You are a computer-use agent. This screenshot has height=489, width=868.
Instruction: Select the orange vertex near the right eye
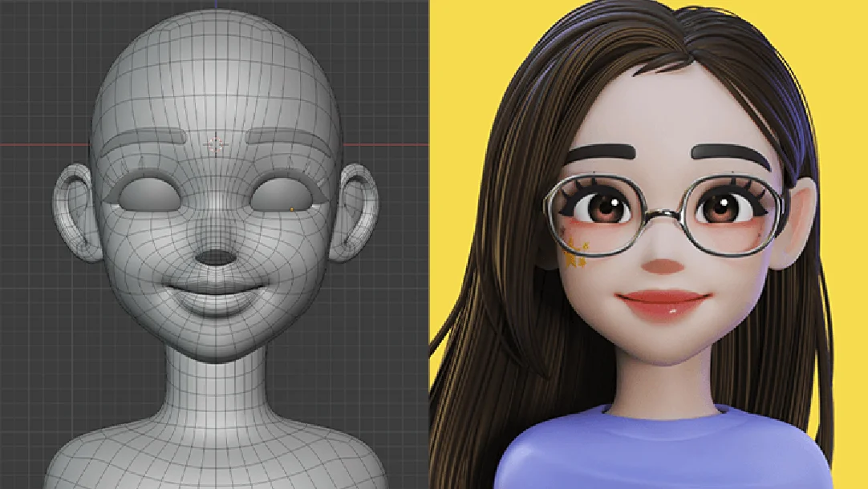coord(292,208)
